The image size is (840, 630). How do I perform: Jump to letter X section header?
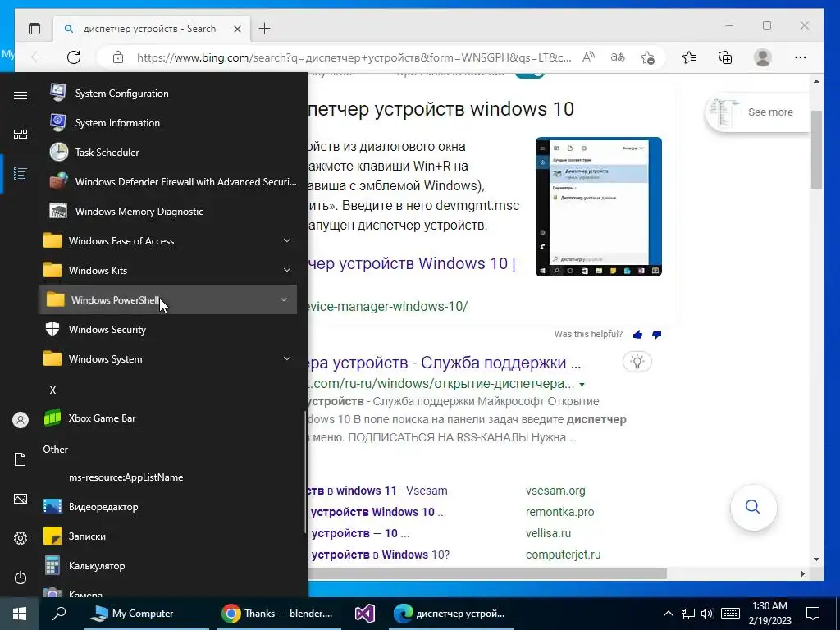pyautogui.click(x=52, y=390)
